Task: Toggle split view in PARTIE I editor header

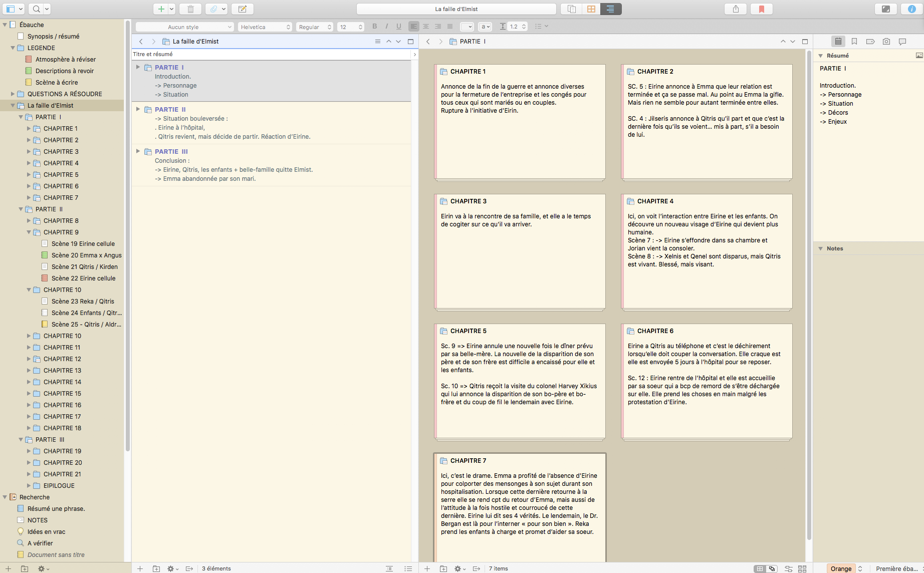Action: pos(805,42)
